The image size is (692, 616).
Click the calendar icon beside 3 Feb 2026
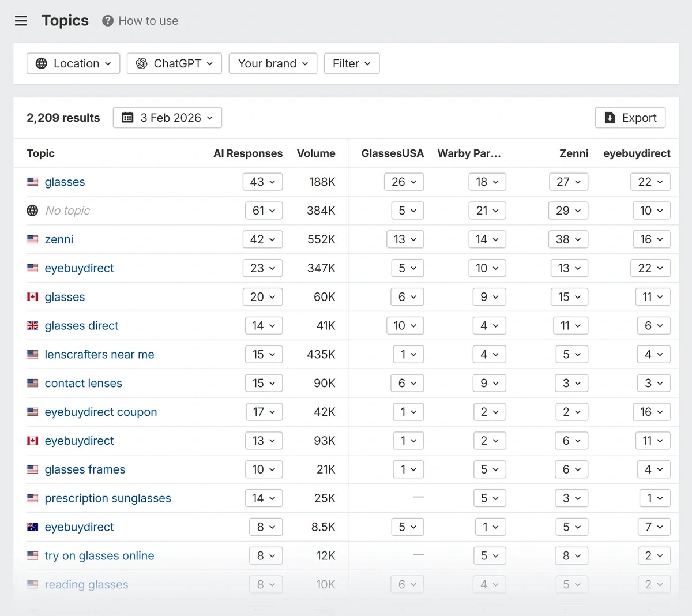(128, 118)
